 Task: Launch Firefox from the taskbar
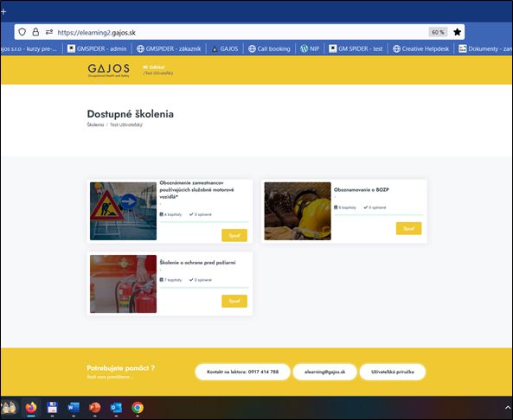tap(31, 408)
